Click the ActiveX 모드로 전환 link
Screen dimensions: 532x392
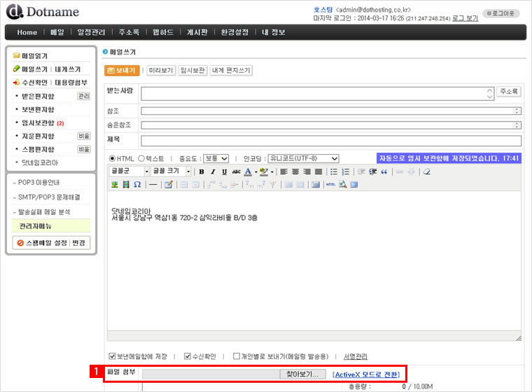366,374
